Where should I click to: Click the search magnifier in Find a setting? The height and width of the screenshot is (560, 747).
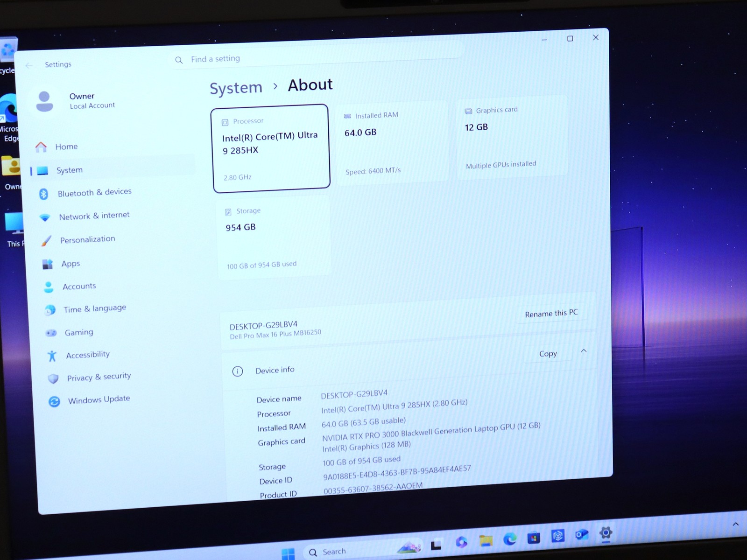179,60
